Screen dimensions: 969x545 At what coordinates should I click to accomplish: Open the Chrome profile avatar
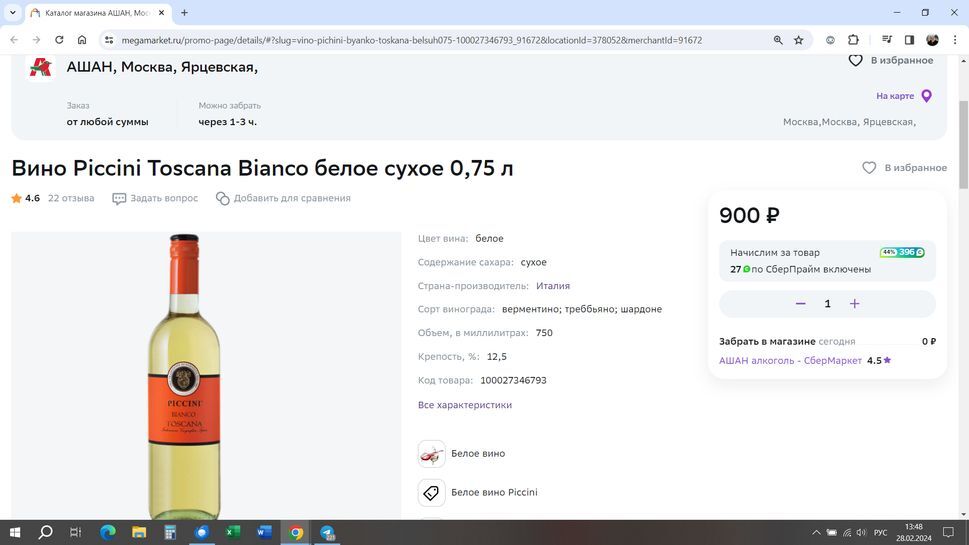point(932,40)
